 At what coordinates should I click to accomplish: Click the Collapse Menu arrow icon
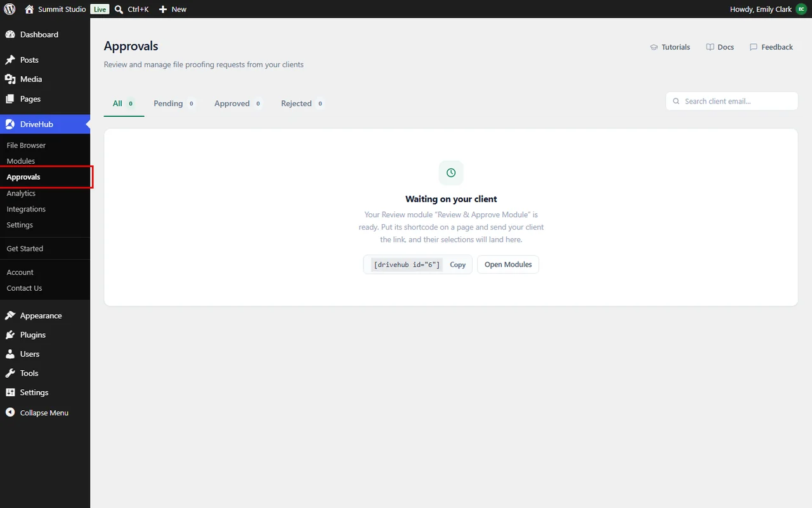tap(10, 413)
